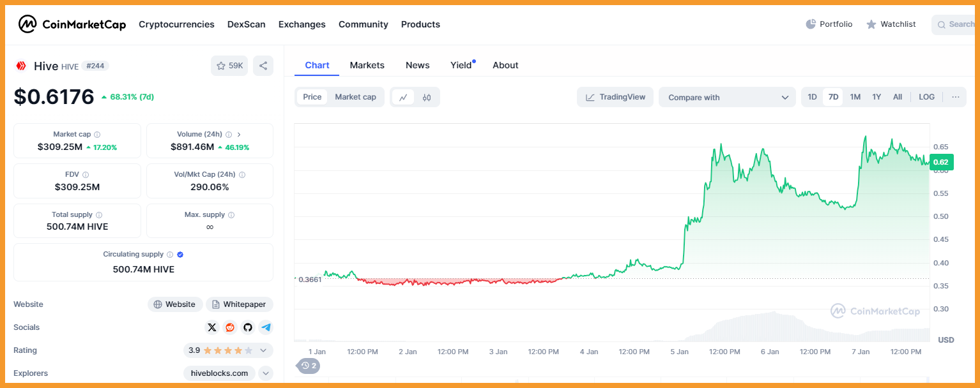Set chart range to 1D
Screen dimensions: 980x388
tap(812, 97)
